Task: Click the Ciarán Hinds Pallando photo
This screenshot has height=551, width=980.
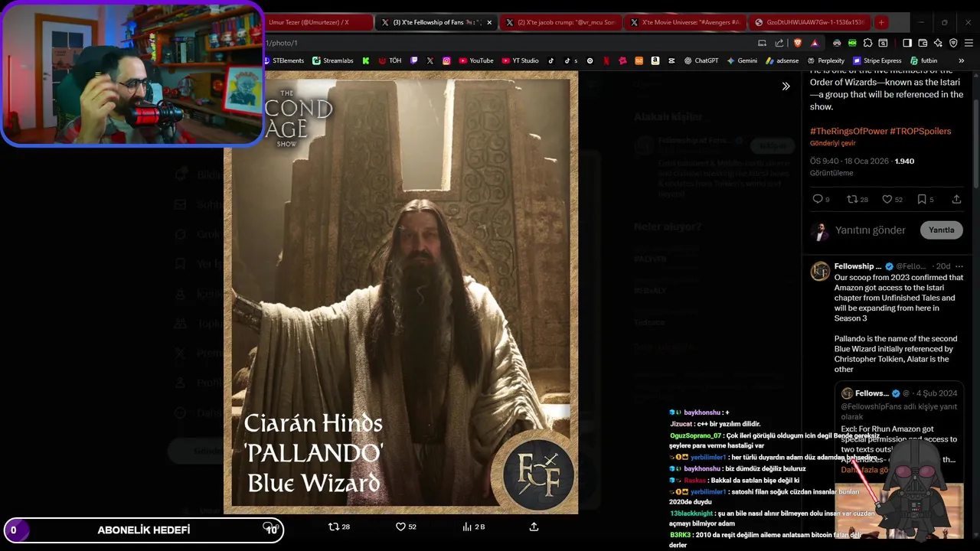Action: [x=400, y=292]
